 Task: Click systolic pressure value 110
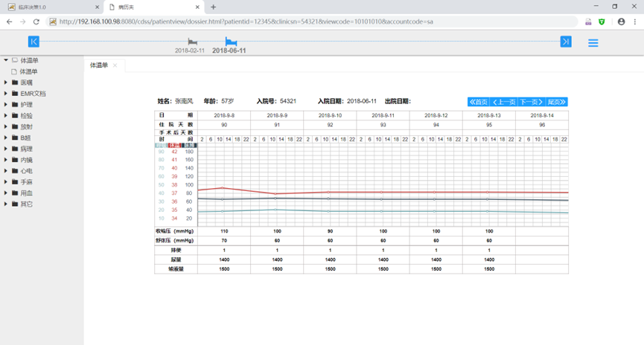coord(224,231)
